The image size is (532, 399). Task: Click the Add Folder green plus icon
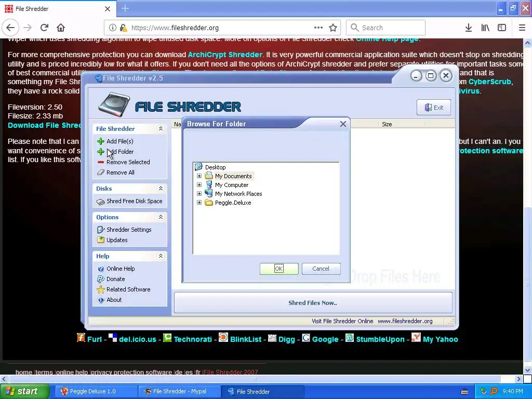(101, 152)
